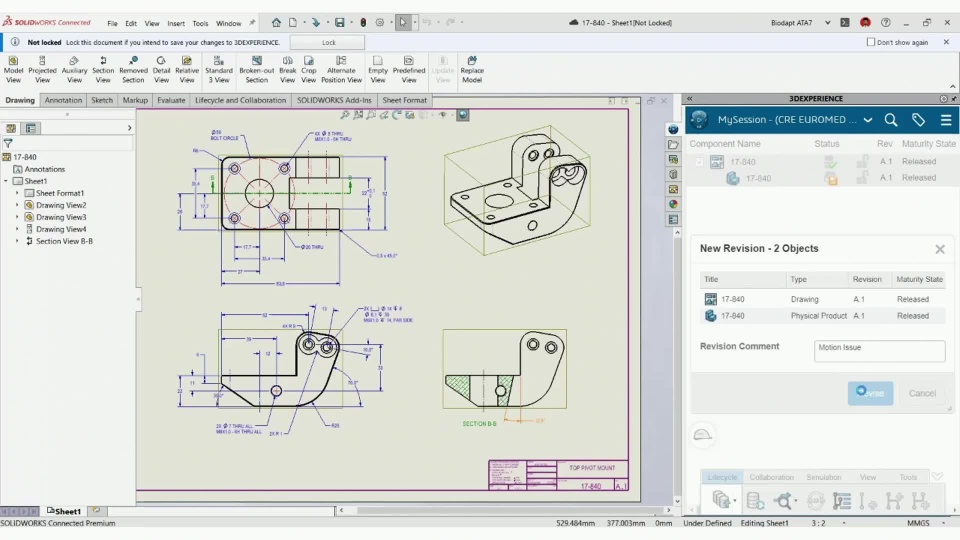Open the Tools menu

(200, 23)
